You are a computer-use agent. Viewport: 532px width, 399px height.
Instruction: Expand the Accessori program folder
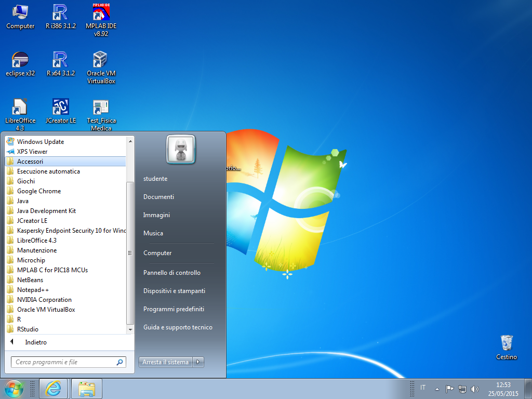click(x=30, y=162)
